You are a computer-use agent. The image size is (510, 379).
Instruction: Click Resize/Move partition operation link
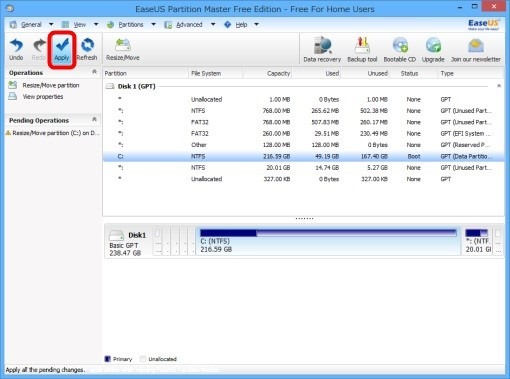51,85
